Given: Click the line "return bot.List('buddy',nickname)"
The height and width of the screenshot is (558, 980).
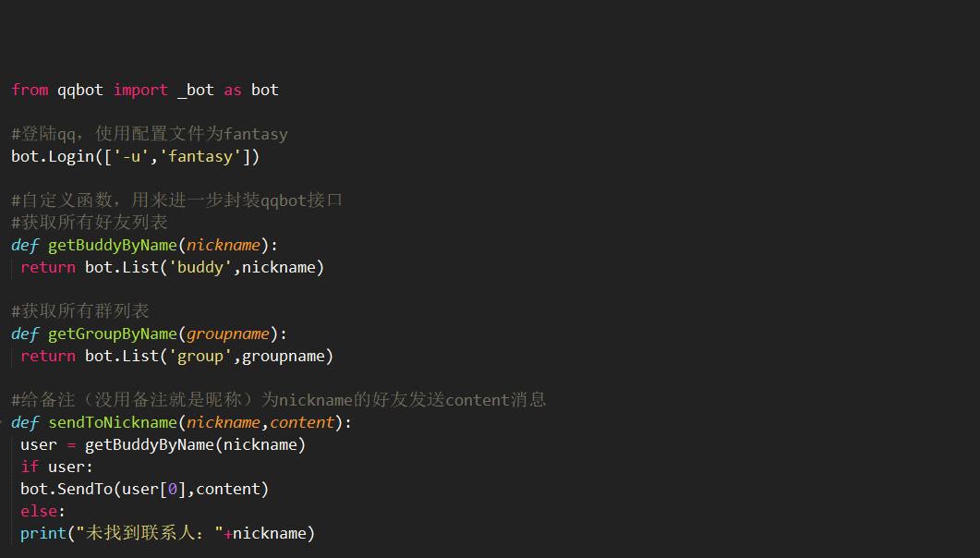Looking at the screenshot, I should (173, 267).
